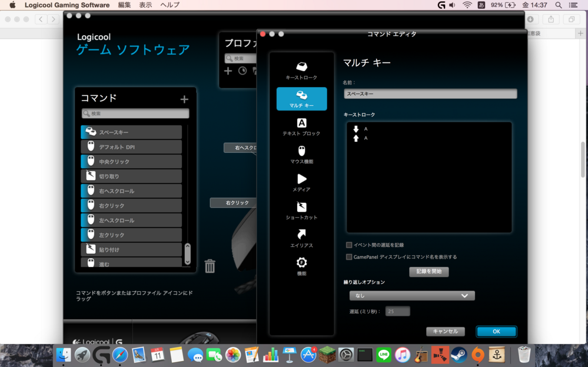Open Spotlight search in the menu bar
Viewport: 588px width, 367px height.
click(x=559, y=5)
